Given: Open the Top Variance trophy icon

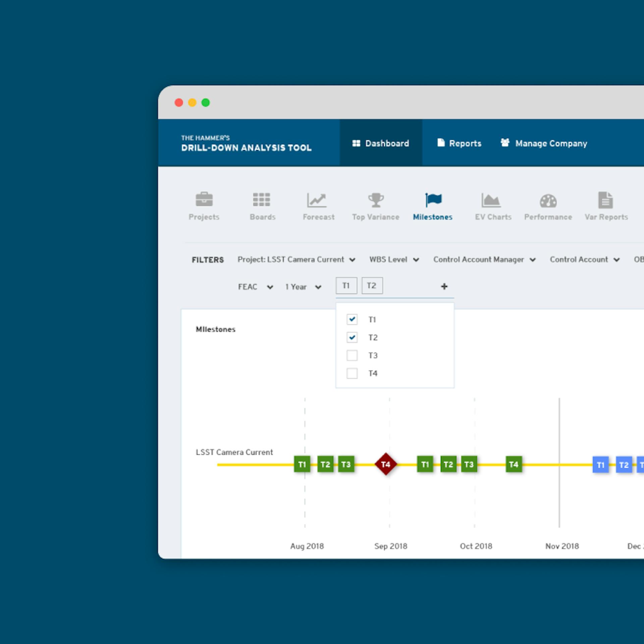Looking at the screenshot, I should 376,200.
